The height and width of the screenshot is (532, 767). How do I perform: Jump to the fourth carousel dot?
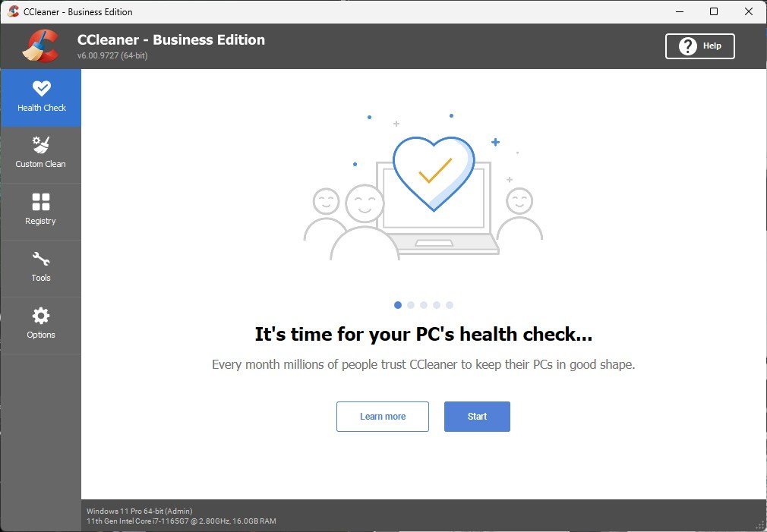437,305
